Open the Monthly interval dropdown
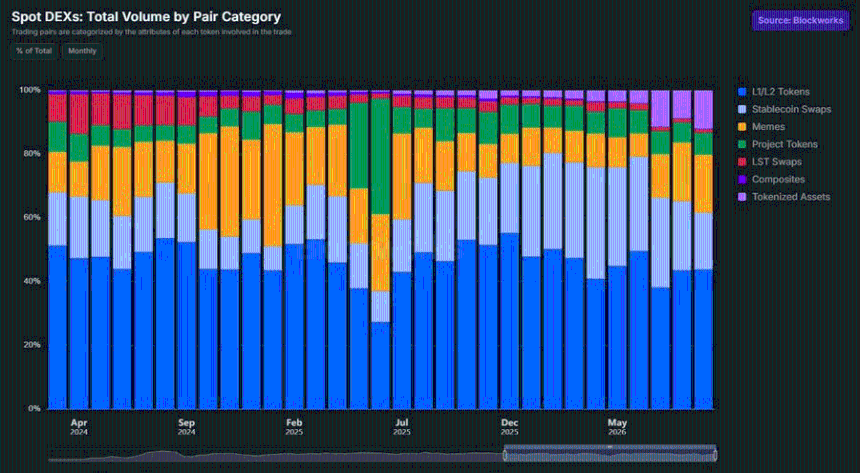 click(x=82, y=51)
